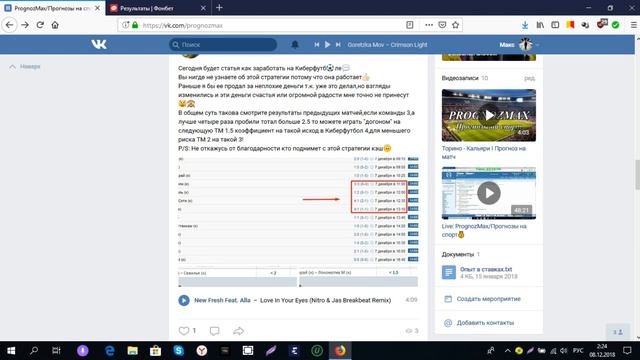The height and width of the screenshot is (360, 640).
Task: Open the contacts widget at bottom right
Action: tap(618, 332)
